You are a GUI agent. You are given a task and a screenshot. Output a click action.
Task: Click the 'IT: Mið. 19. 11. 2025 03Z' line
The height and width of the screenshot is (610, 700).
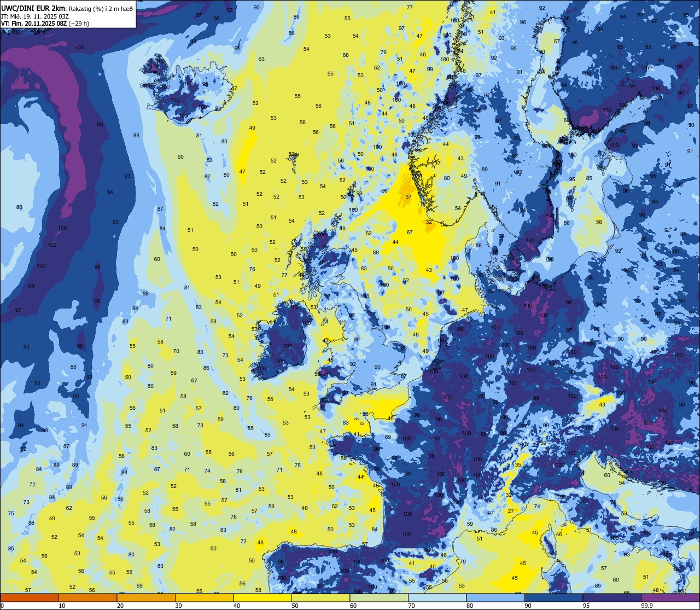[x=35, y=16]
